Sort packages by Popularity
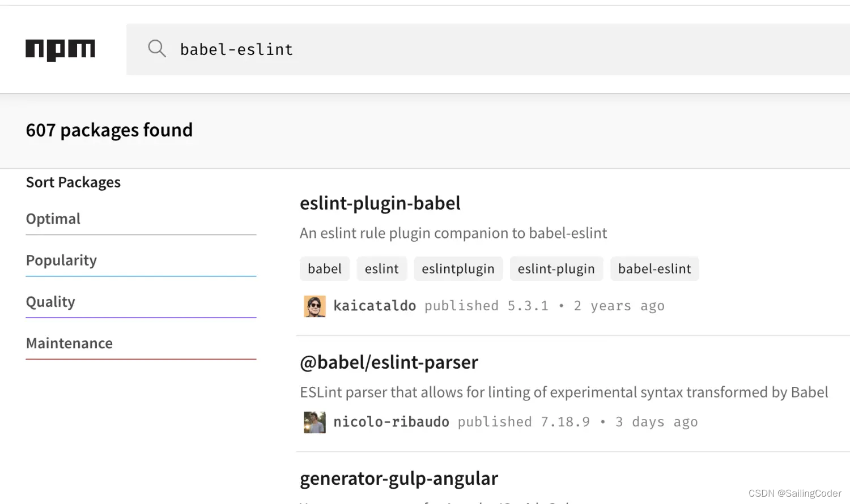Screen dimensions: 850x504 (x=61, y=260)
